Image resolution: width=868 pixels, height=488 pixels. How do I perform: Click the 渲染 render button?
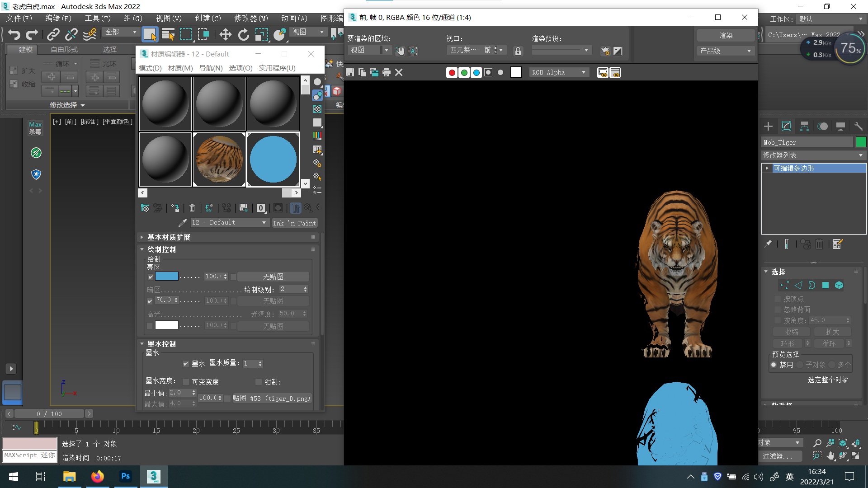[x=726, y=35]
